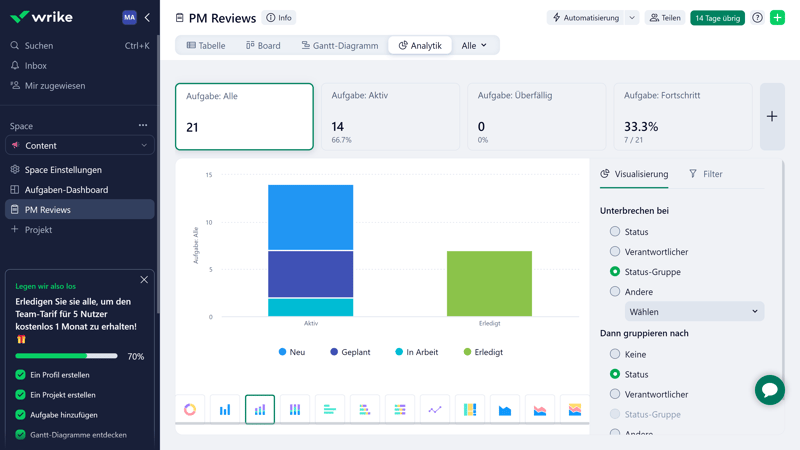
Task: Switch to the line chart icon
Action: (435, 409)
